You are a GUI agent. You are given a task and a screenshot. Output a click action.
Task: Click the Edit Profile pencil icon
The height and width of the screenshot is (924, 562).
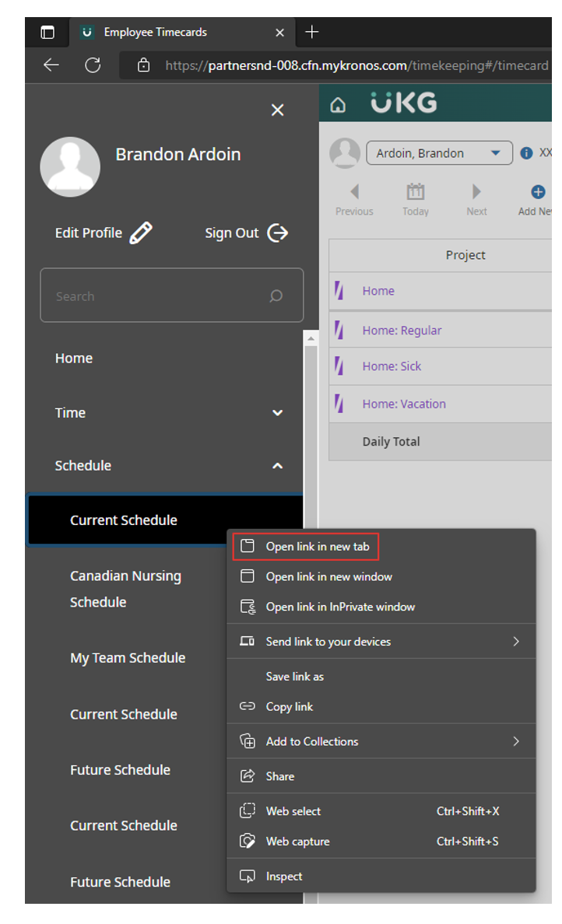[141, 233]
